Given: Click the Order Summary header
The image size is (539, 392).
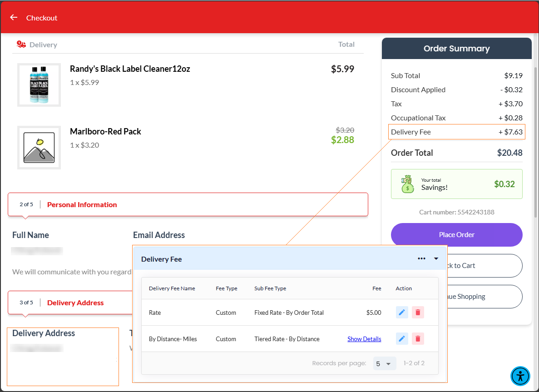Looking at the screenshot, I should (456, 49).
